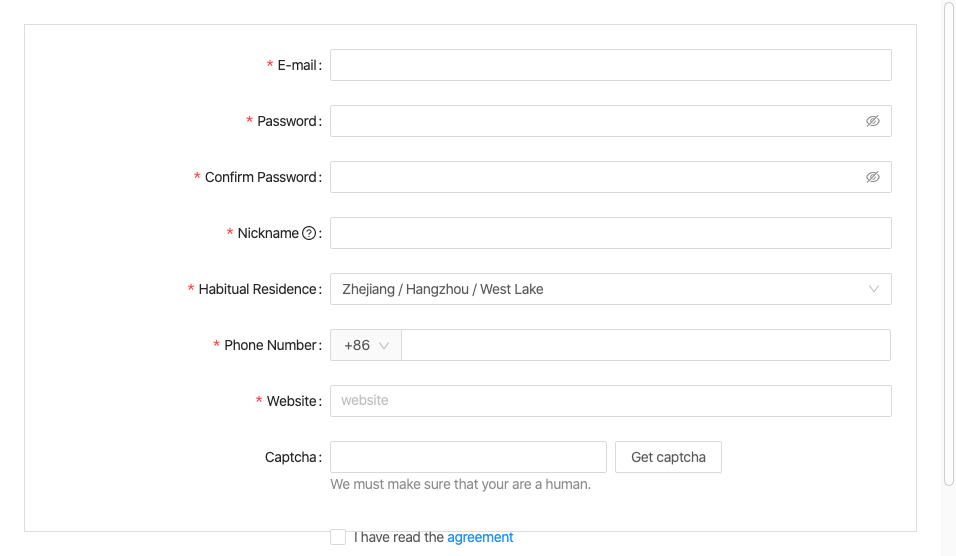Select the Zhejiang / Hangzhou / West Lake cascader text
The width and height of the screenshot is (956, 556).
443,289
